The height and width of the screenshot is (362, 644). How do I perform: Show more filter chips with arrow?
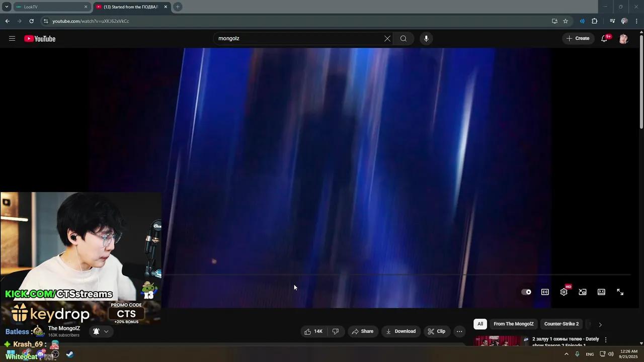coord(600,324)
